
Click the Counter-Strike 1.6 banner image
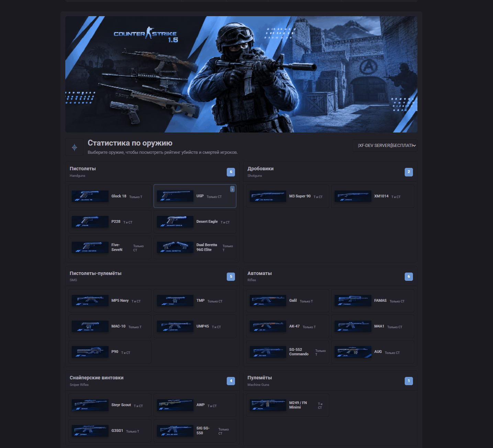click(x=241, y=74)
